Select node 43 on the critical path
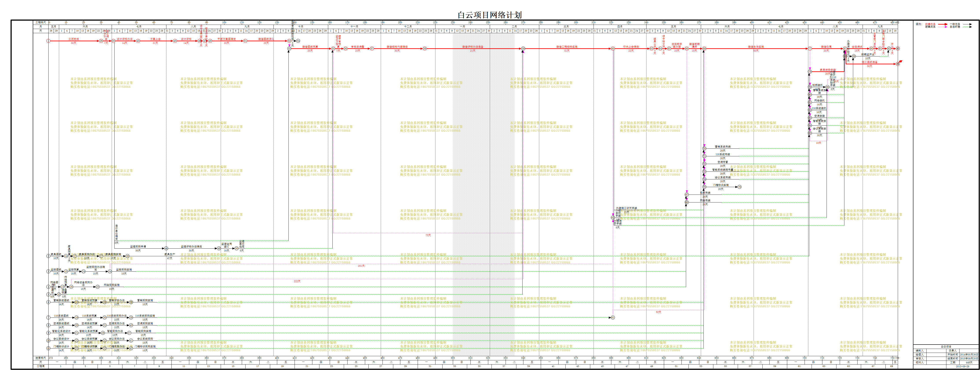This screenshot has width=980, height=370. point(138,41)
